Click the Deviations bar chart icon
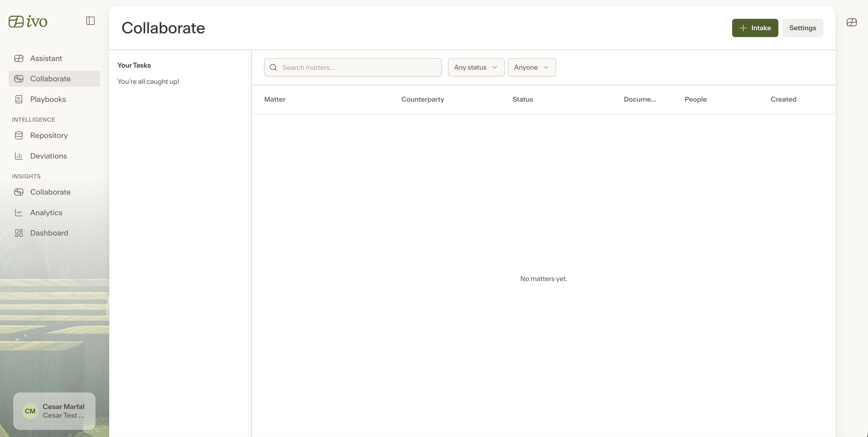Viewport: 868px width, 437px height. (x=19, y=156)
